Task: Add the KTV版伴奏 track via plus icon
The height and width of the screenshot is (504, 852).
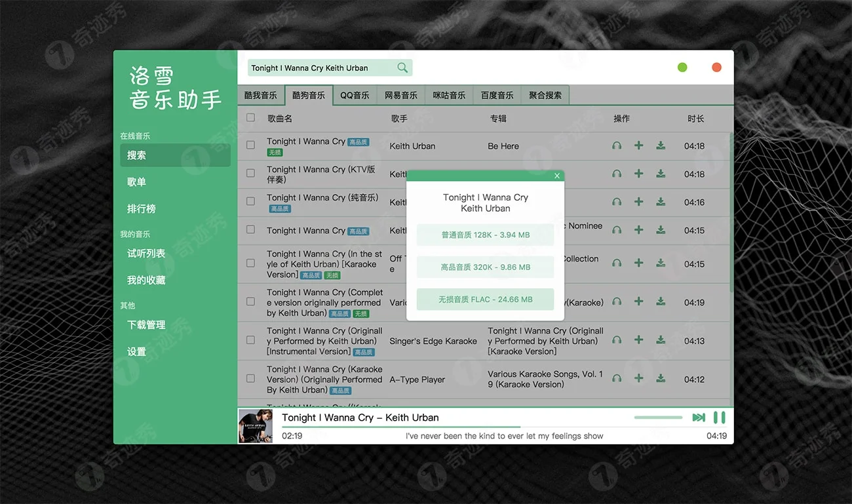Action: pos(638,174)
